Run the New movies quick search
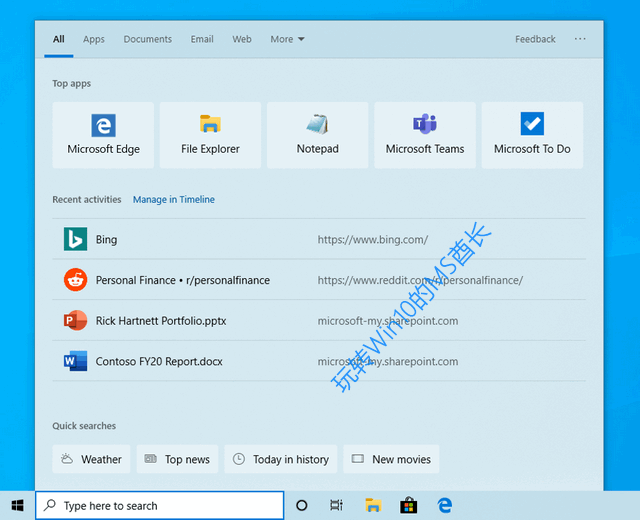 pyautogui.click(x=391, y=459)
